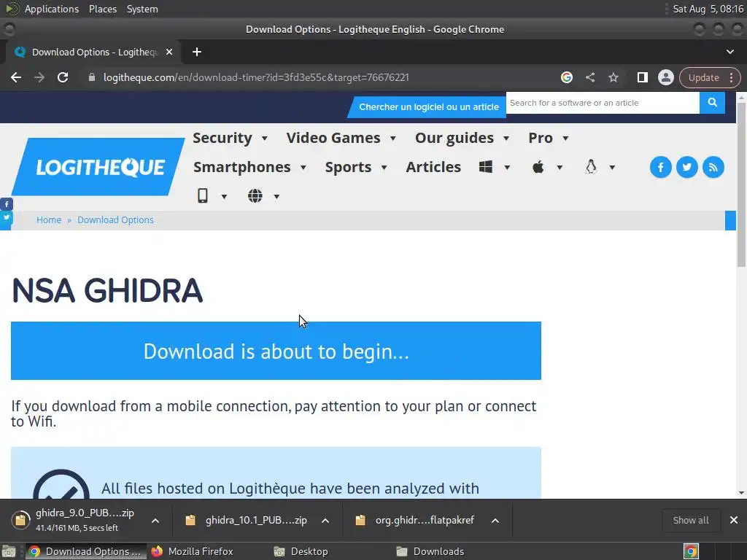Expand the Our guides menu arrow
The image size is (747, 560).
506,139
